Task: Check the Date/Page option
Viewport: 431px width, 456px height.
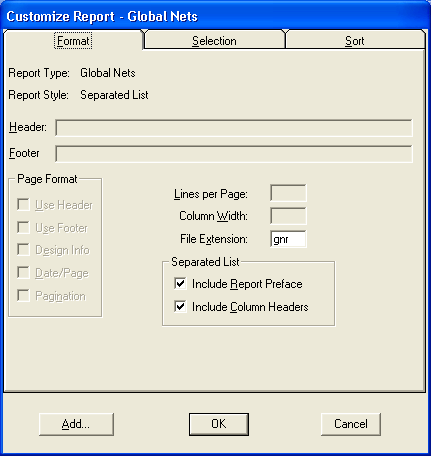Action: [x=23, y=273]
